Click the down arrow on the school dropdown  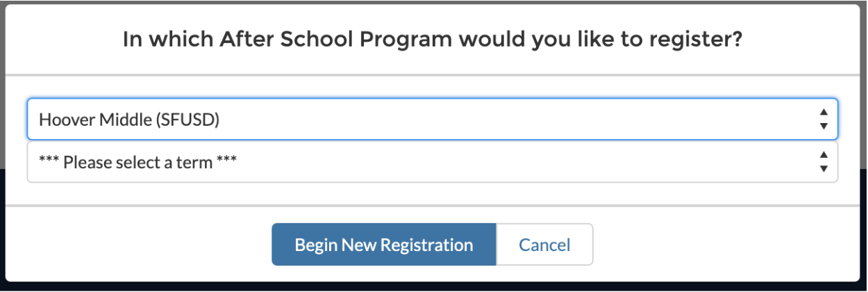(x=824, y=127)
